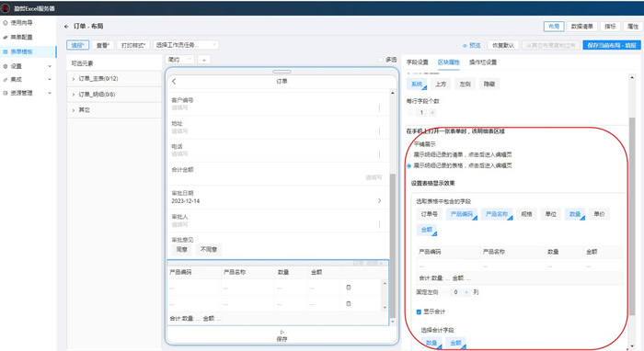This screenshot has width=644, height=351.
Task: Click the 预览 preview icon
Action: coord(465,46)
